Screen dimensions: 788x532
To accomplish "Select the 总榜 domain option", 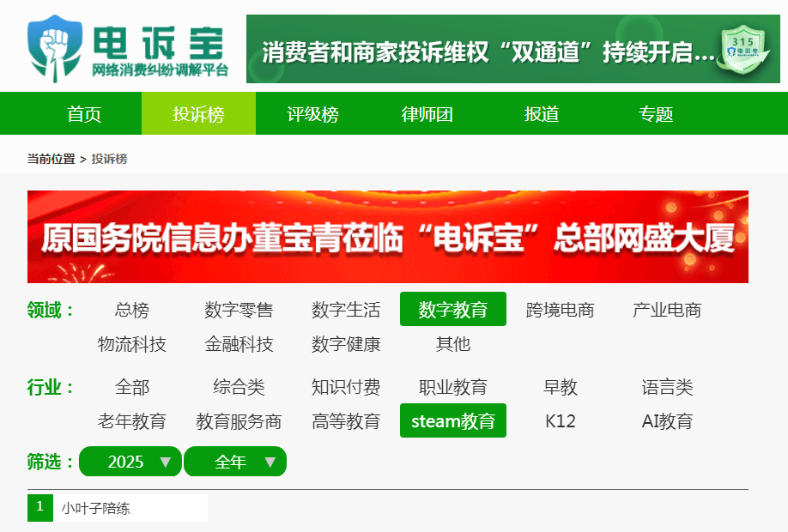I will point(131,310).
